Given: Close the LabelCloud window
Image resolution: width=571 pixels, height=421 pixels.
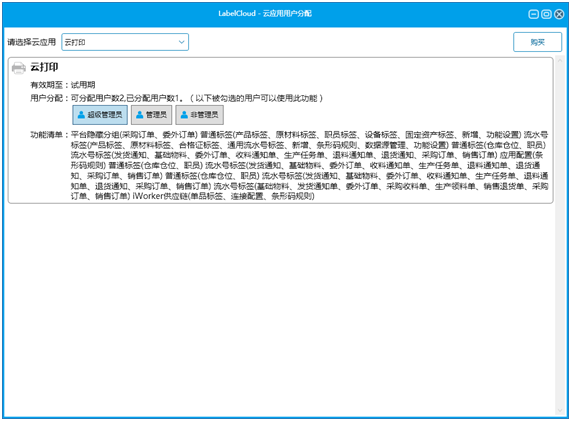Looking at the screenshot, I should coord(559,14).
